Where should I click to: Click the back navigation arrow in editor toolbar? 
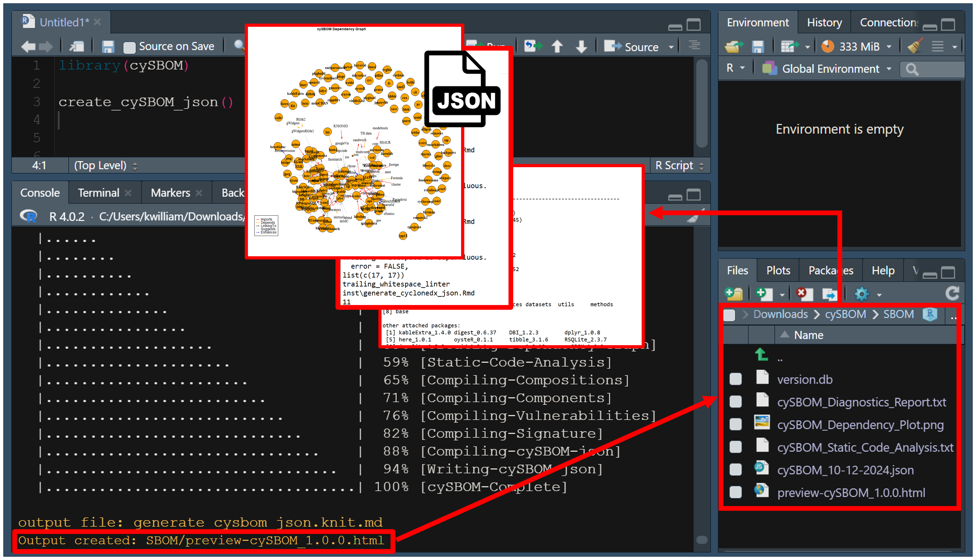(x=28, y=46)
